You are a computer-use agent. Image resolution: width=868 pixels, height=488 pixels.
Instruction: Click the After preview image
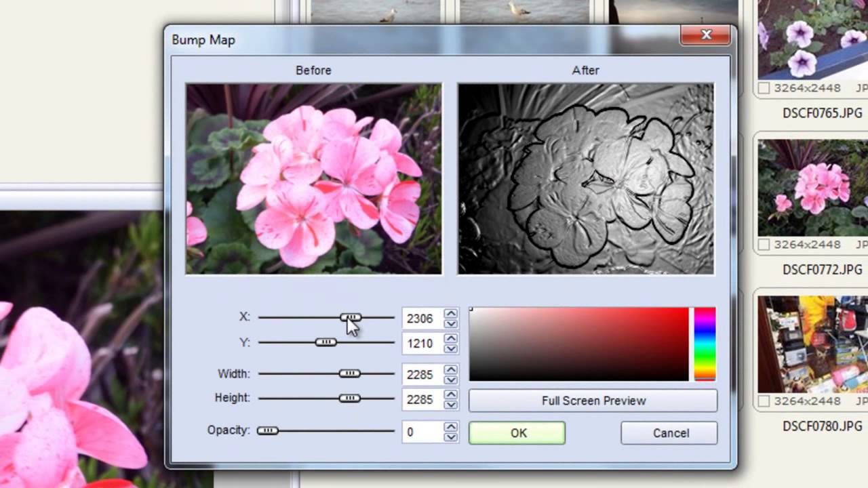click(x=586, y=179)
